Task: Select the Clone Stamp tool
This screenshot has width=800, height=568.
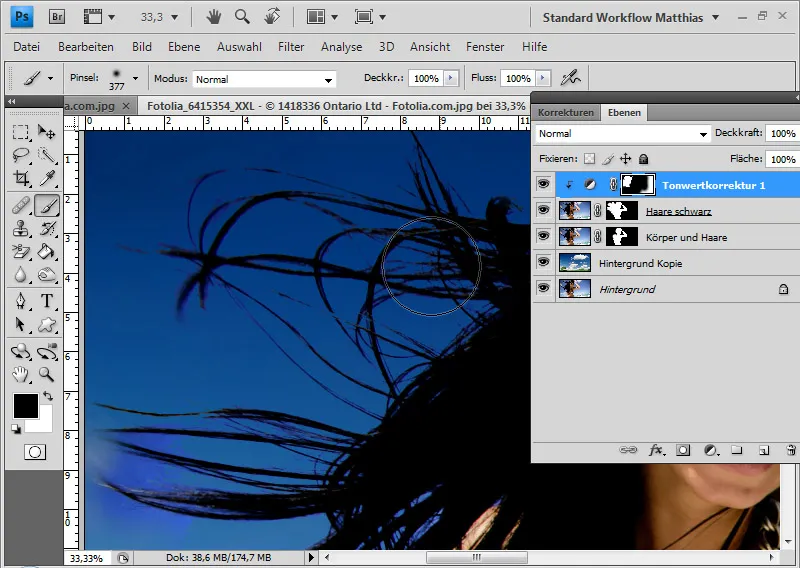Action: click(21, 228)
